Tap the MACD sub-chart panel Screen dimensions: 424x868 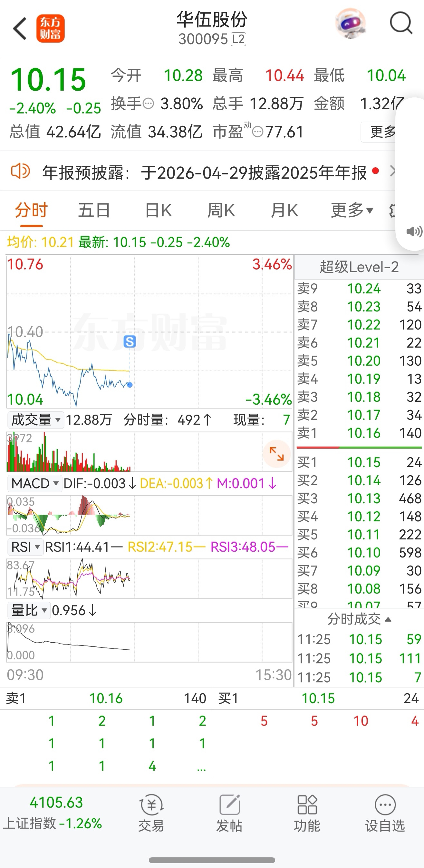tap(149, 515)
